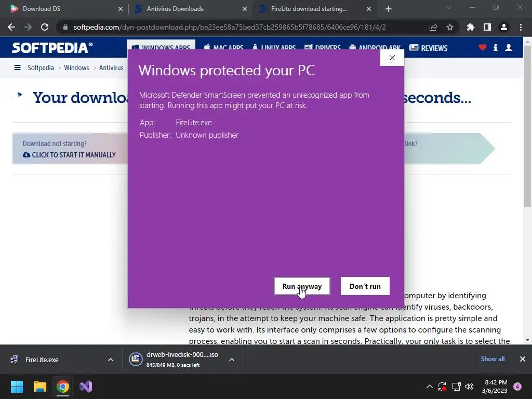
Task: Go forward in browser history
Action: 28,27
